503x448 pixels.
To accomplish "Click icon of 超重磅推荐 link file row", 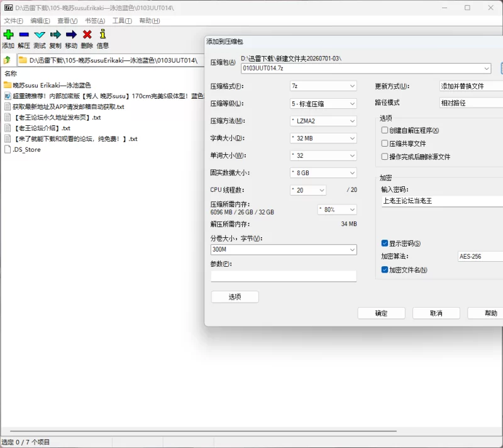I will coord(8,96).
